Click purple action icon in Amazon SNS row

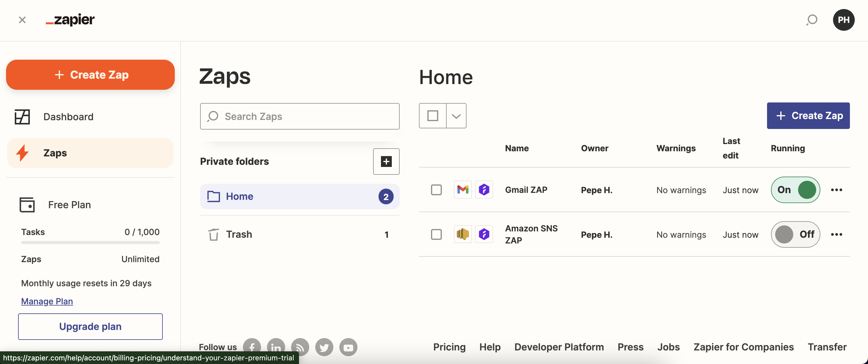[484, 234]
